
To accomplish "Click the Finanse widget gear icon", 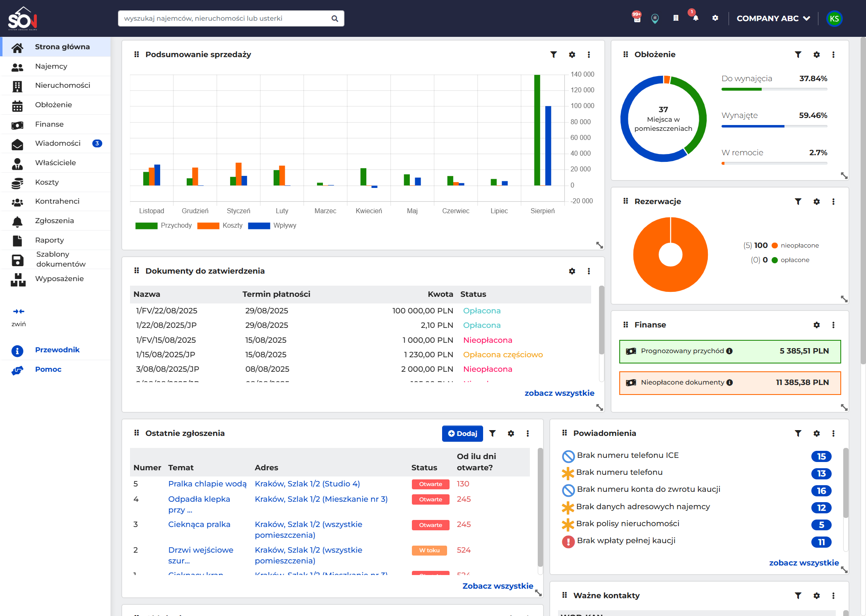I will (816, 325).
